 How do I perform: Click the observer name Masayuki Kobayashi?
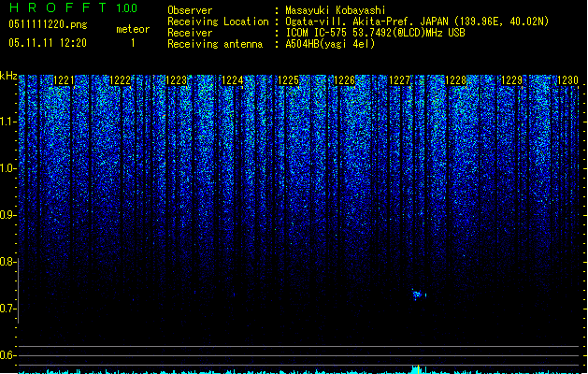(336, 10)
